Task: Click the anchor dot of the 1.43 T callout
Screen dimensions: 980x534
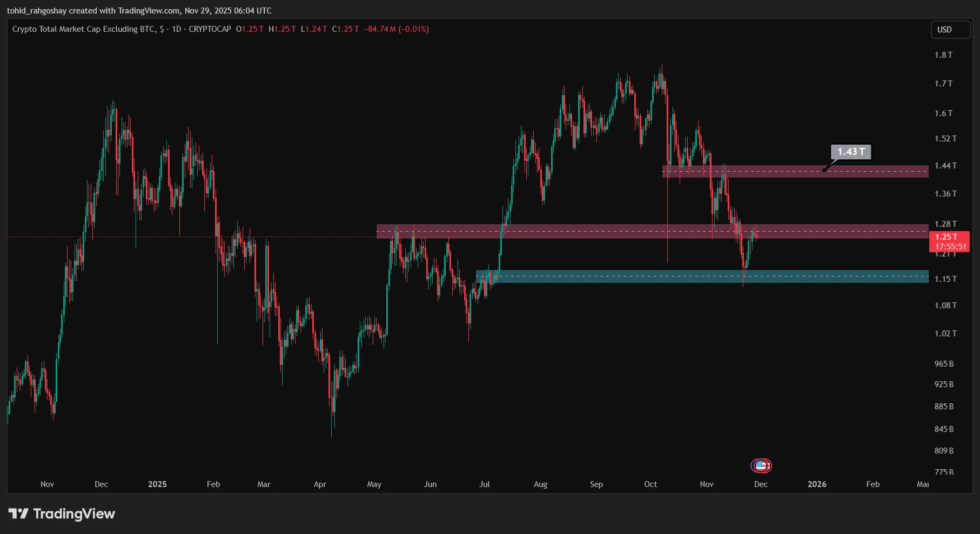Action: click(x=824, y=171)
